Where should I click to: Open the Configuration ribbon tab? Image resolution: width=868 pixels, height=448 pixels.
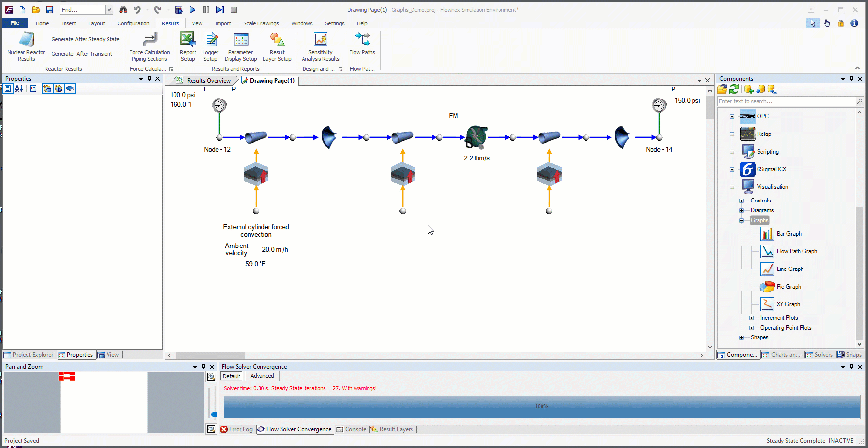tap(133, 23)
